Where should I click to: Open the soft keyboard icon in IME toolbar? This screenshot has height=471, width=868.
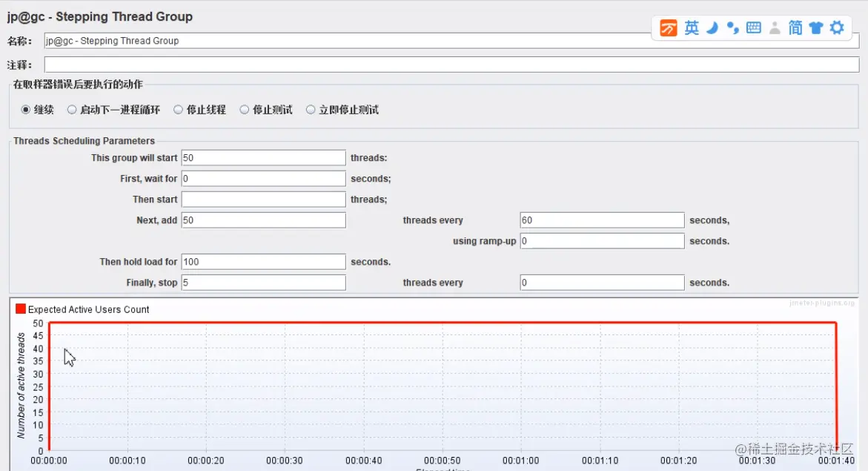pos(753,27)
